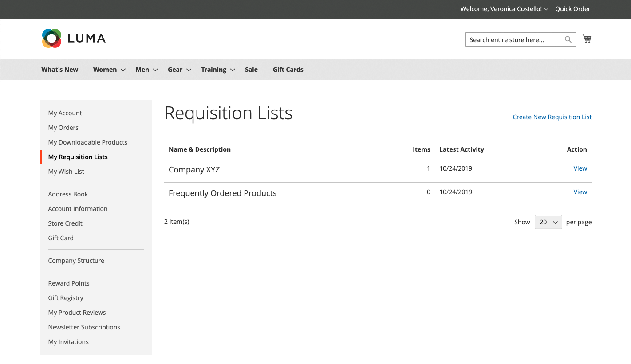Select Reward Points in the sidebar
This screenshot has width=631, height=364.
tap(69, 283)
